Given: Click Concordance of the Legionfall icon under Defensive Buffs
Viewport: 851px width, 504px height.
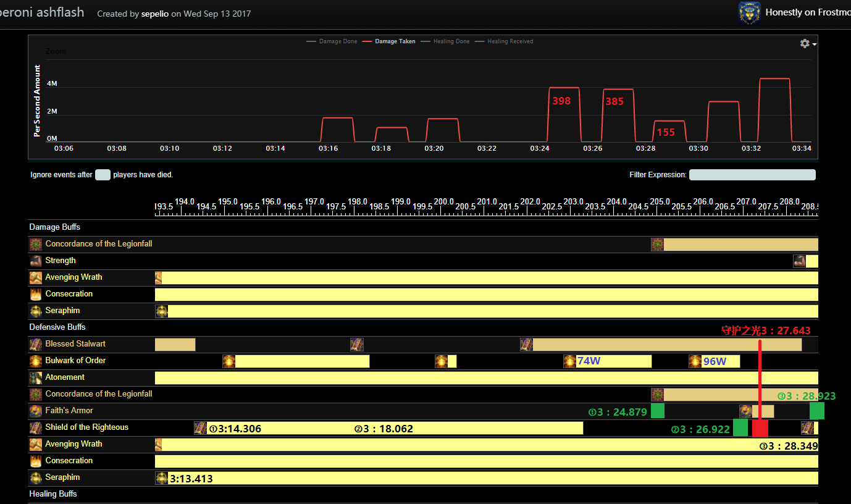Looking at the screenshot, I should pos(36,394).
